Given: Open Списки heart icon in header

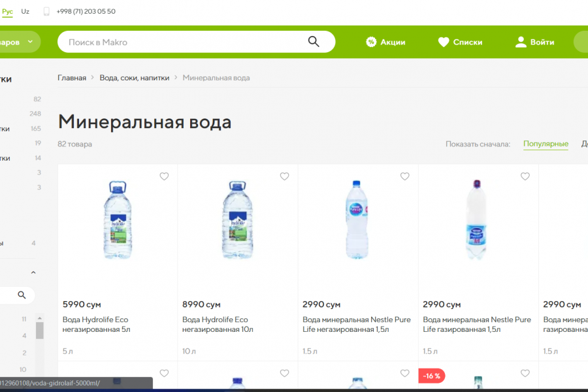Looking at the screenshot, I should tap(443, 42).
